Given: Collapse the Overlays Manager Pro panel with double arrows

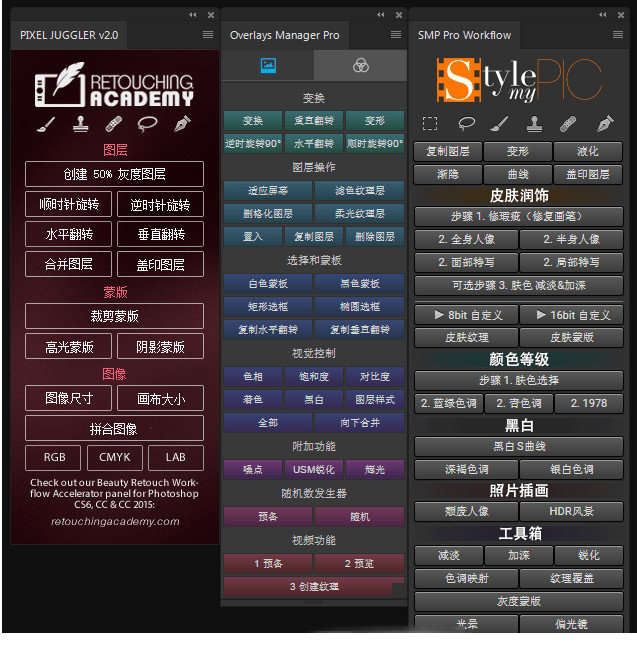Looking at the screenshot, I should tap(381, 15).
